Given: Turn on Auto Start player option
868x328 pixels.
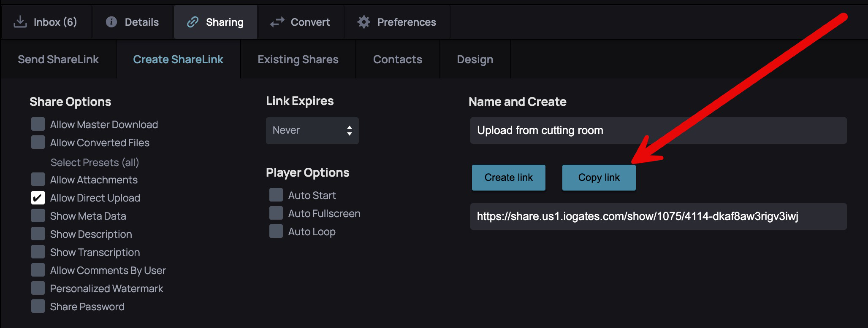Looking at the screenshot, I should 276,195.
